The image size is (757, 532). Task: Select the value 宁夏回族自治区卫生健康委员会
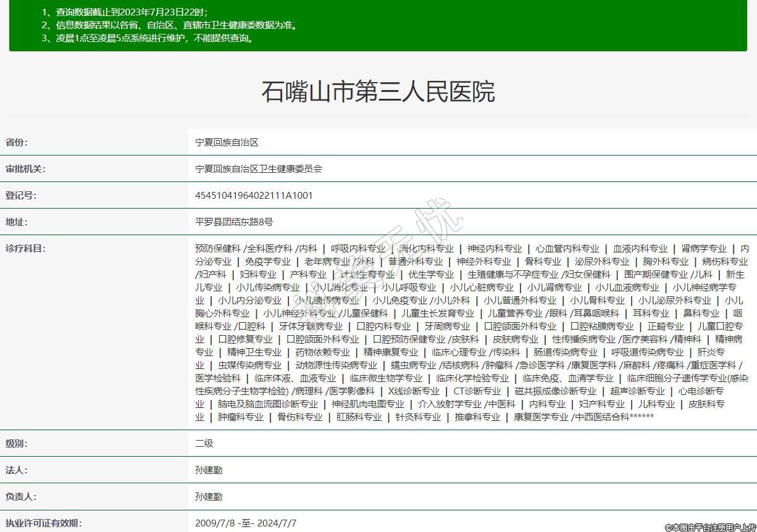(259, 168)
